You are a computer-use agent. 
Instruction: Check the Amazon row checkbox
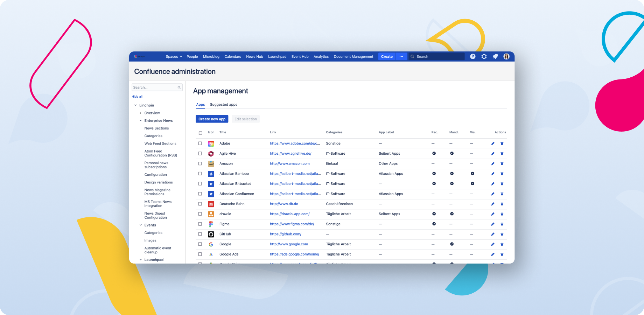[200, 163]
